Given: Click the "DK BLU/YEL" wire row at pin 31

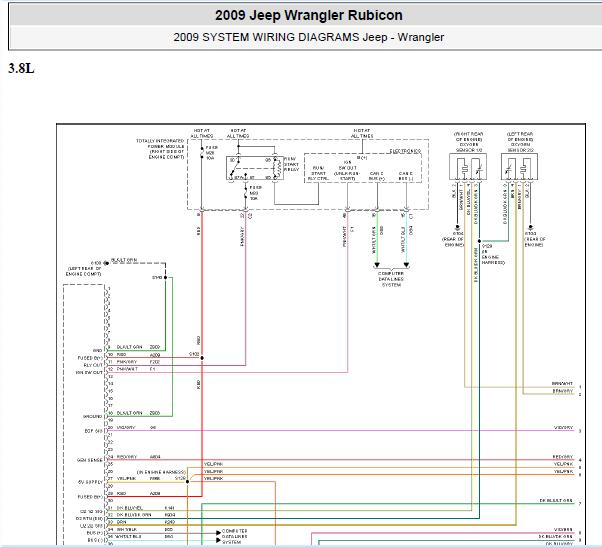Looking at the screenshot, I should (x=146, y=507).
